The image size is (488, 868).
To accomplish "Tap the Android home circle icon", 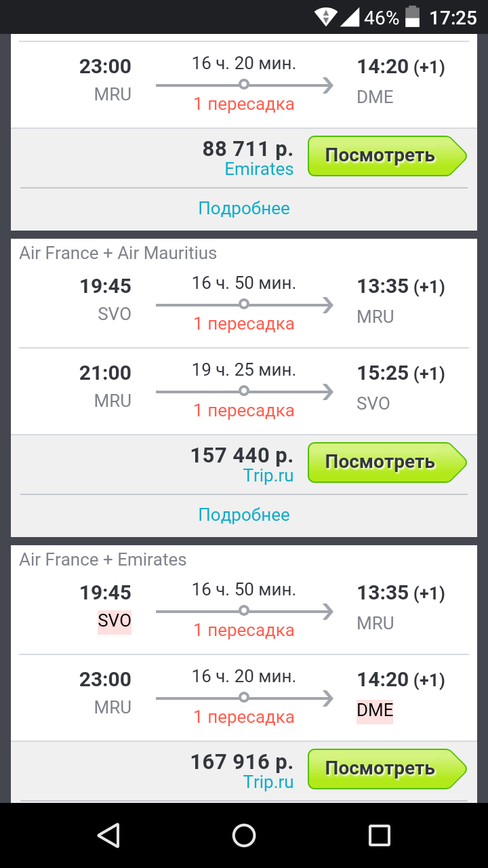I will [244, 835].
